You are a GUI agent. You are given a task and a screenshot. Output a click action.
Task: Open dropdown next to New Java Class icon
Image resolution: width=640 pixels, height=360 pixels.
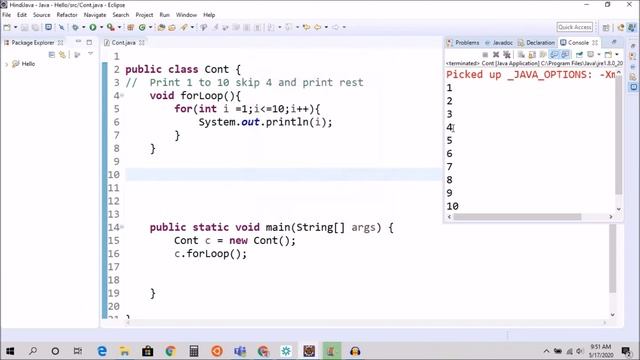[x=150, y=27]
